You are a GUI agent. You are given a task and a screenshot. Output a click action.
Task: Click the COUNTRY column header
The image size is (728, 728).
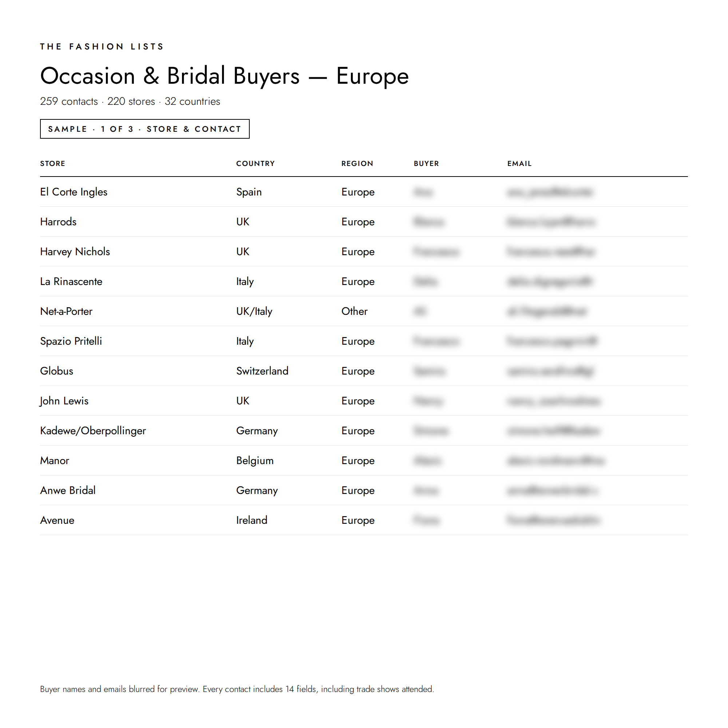tap(256, 163)
